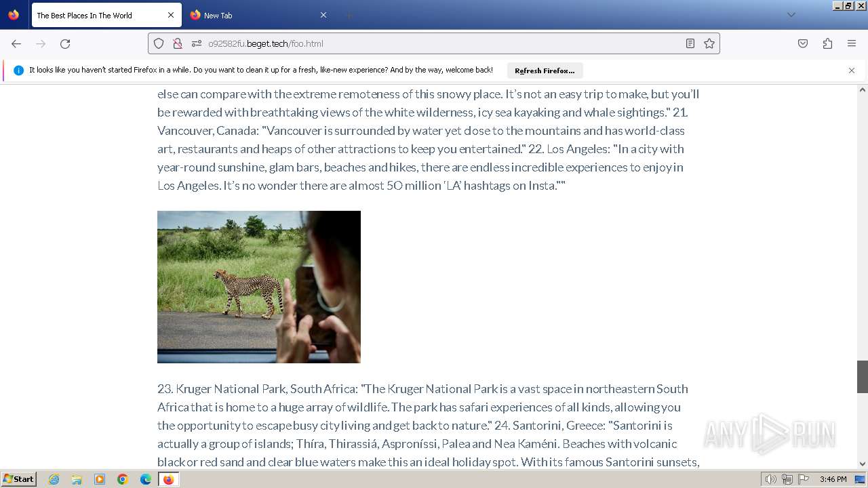Launch Internet Explorer from taskbar

click(x=54, y=479)
